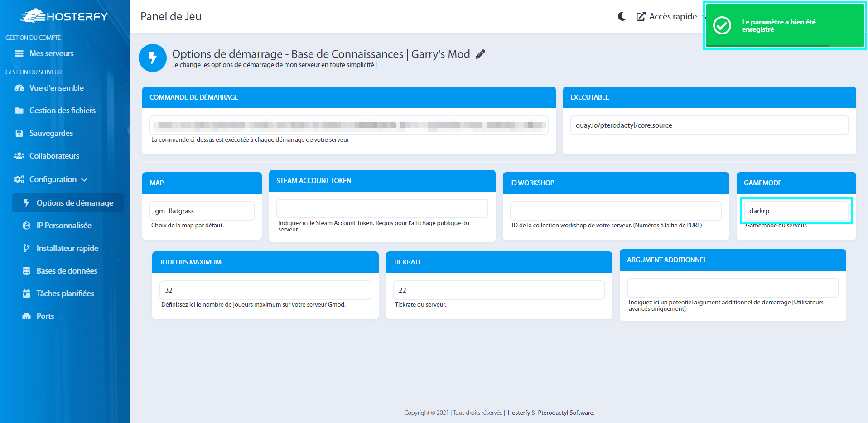The height and width of the screenshot is (423, 868).
Task: Open the Collaborateurs section
Action: [x=54, y=156]
